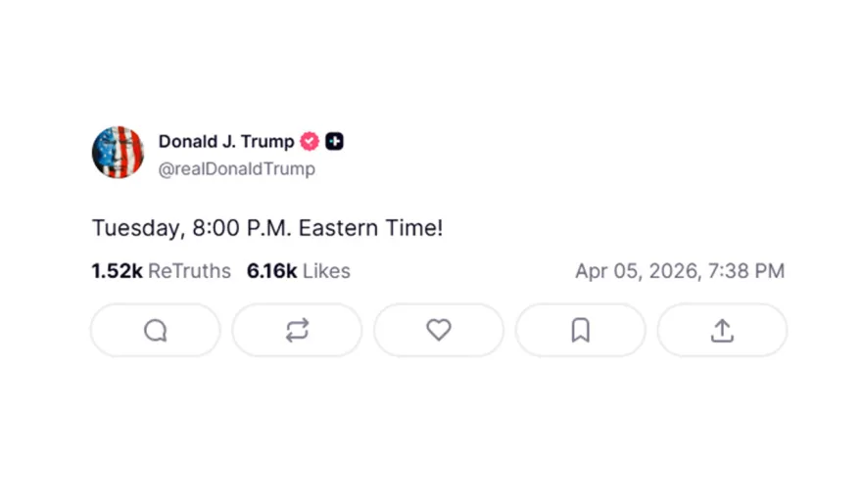Open the @realDonaldTrump handle link
This screenshot has width=862, height=504.
[236, 169]
